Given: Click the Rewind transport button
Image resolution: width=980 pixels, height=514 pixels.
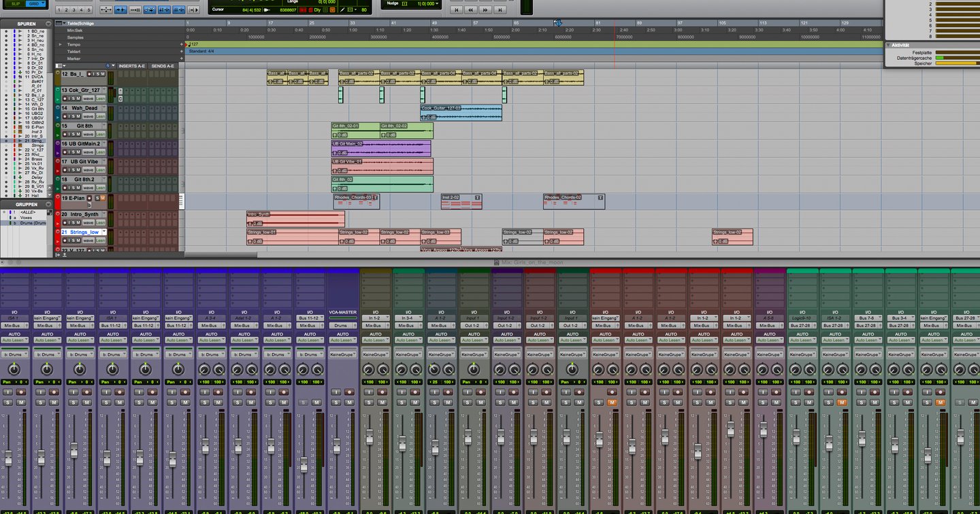Looking at the screenshot, I should [470, 10].
